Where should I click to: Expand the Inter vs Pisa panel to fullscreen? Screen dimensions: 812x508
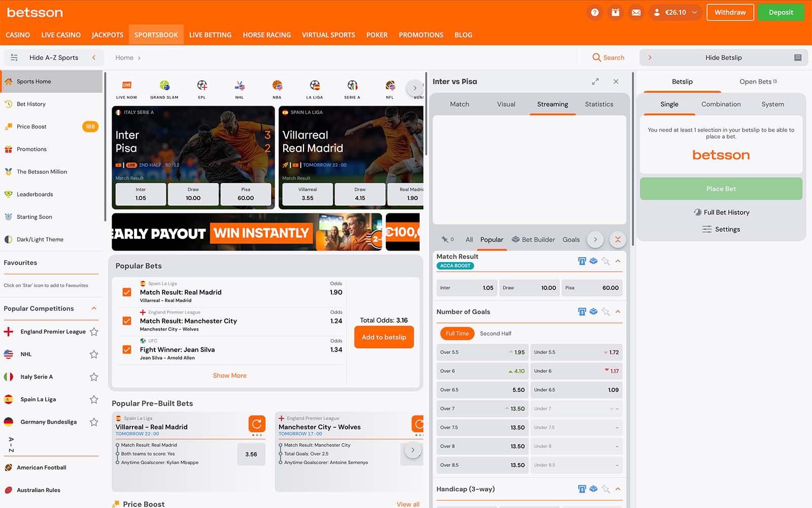click(x=595, y=81)
